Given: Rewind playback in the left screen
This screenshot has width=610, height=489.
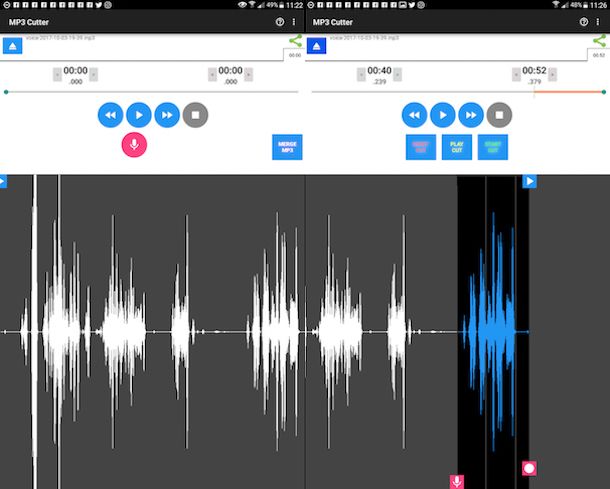Looking at the screenshot, I should (x=110, y=115).
